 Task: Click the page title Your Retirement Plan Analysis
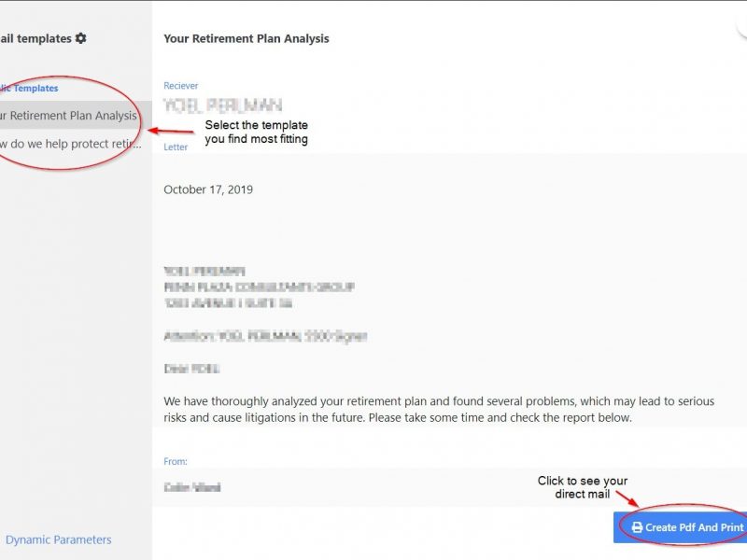(246, 38)
